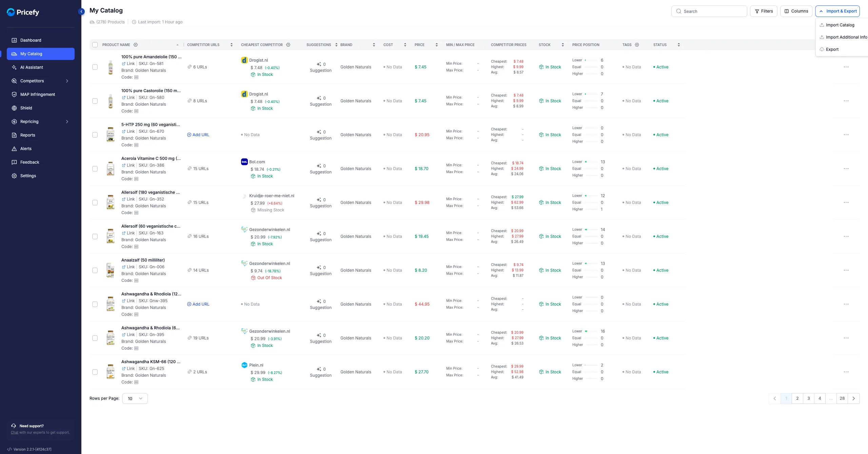Image resolution: width=868 pixels, height=454 pixels.
Task: Click the Tags column settings gear
Action: tap(637, 45)
